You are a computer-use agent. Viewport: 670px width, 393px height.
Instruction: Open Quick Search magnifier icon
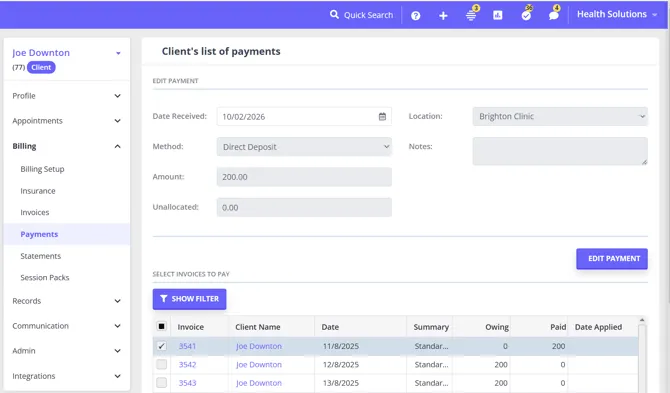(x=334, y=15)
